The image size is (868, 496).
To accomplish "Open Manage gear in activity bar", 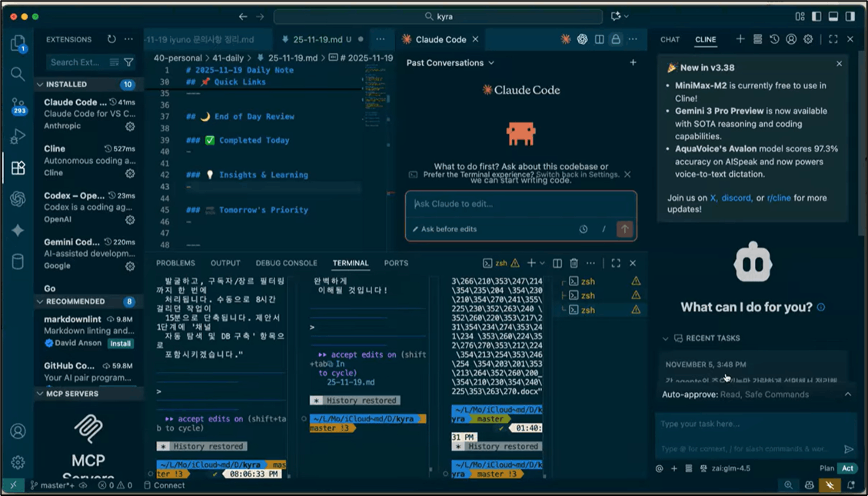I will (18, 461).
